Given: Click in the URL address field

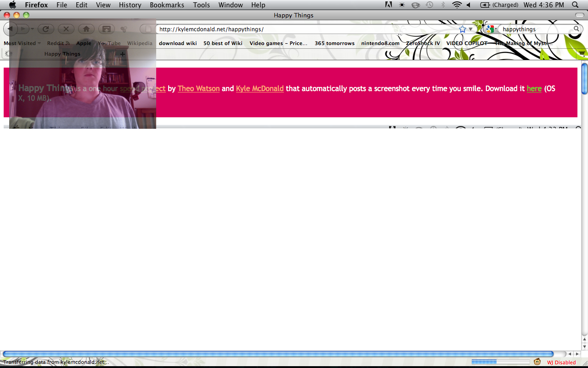Looking at the screenshot, I should pyautogui.click(x=303, y=29).
